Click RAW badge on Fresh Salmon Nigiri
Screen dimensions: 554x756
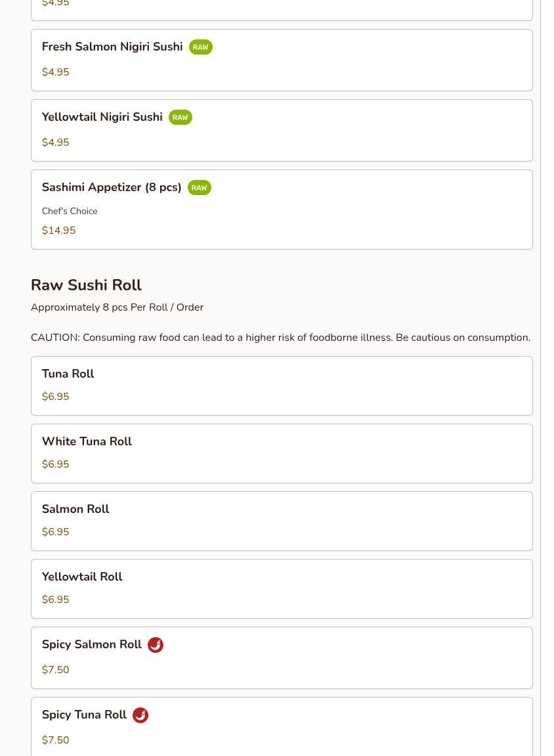click(200, 47)
